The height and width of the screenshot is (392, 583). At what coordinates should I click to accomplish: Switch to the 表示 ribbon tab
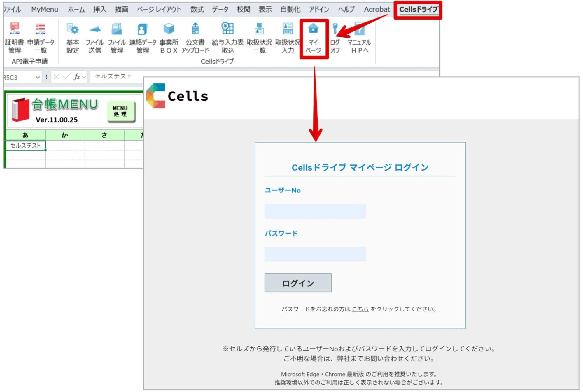(x=265, y=9)
